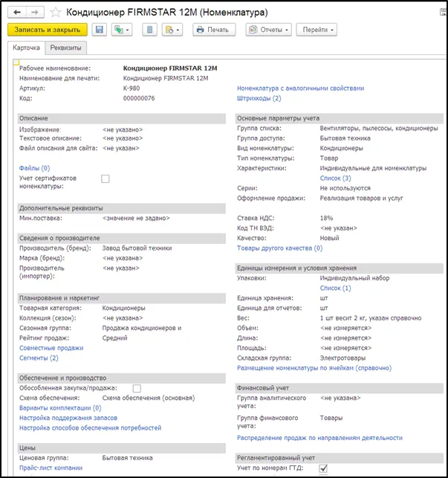The image size is (448, 478).
Task: Expand the Перейти dropdown menu
Action: click(x=316, y=30)
